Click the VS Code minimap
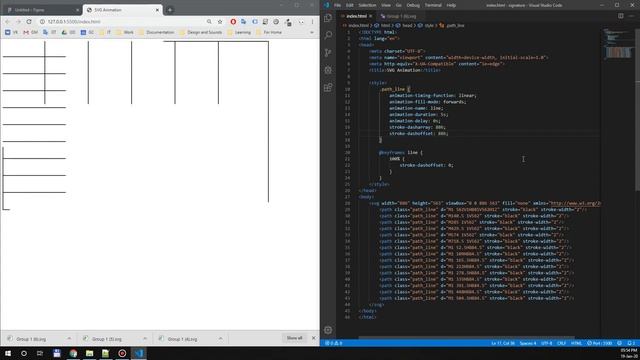Screen dimensions: 640x360 coord(618,43)
